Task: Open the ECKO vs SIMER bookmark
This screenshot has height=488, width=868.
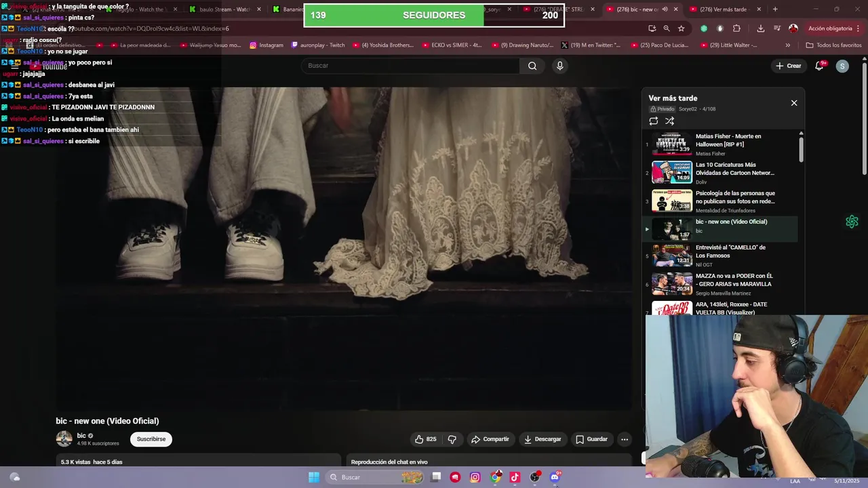Action: pyautogui.click(x=452, y=45)
